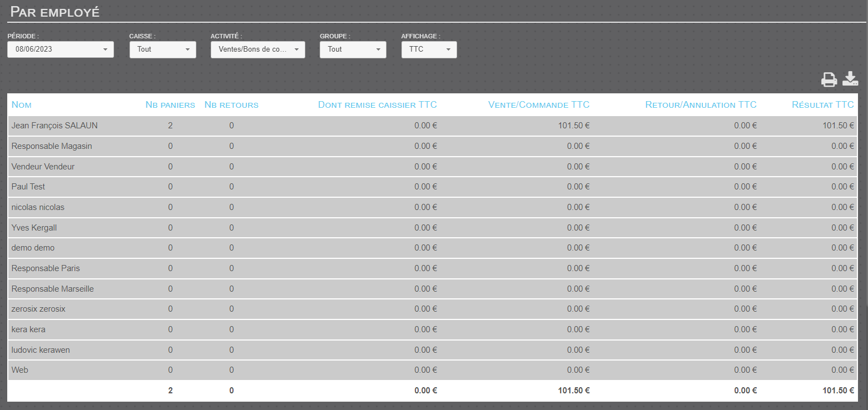Sort by Résultat TTC column header

pos(823,105)
